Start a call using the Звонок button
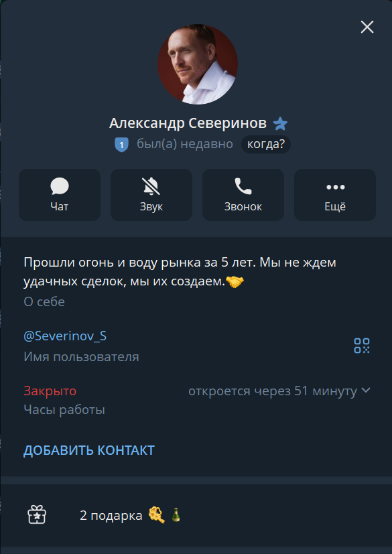This screenshot has width=392, height=554. pos(243,195)
